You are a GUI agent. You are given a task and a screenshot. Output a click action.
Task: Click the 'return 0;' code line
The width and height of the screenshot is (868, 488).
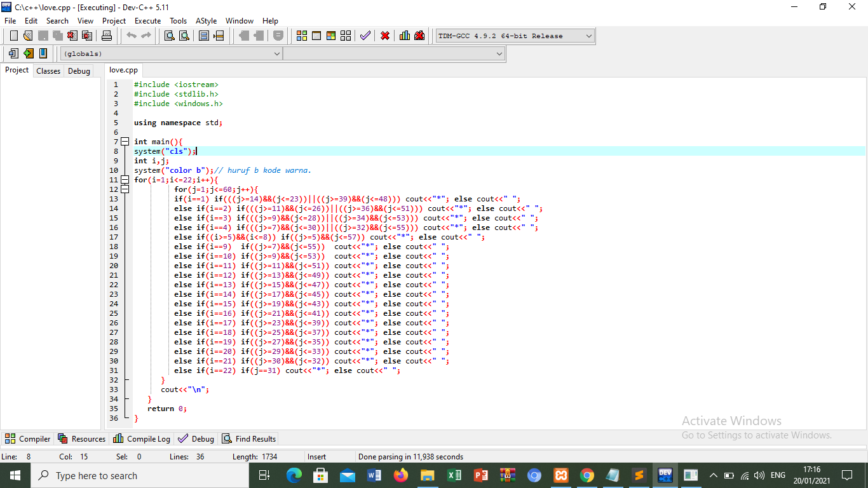(x=167, y=409)
